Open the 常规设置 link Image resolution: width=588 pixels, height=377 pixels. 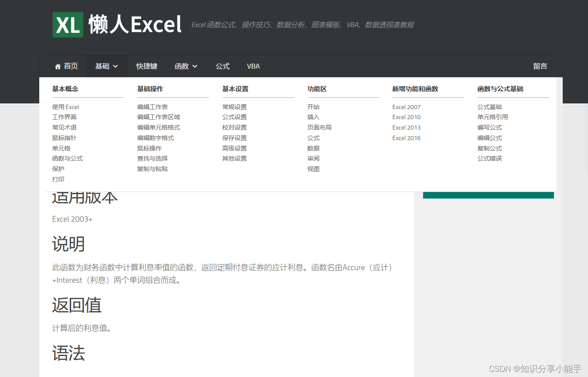[235, 107]
